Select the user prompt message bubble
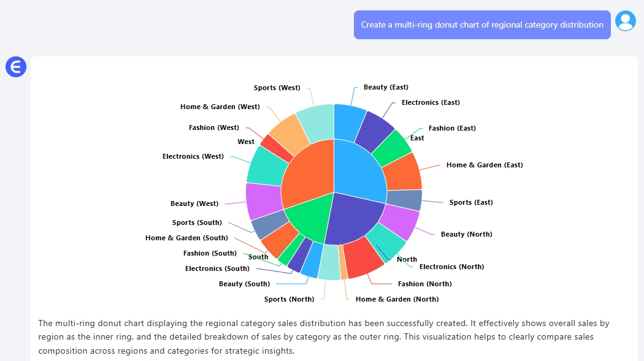 coord(482,25)
